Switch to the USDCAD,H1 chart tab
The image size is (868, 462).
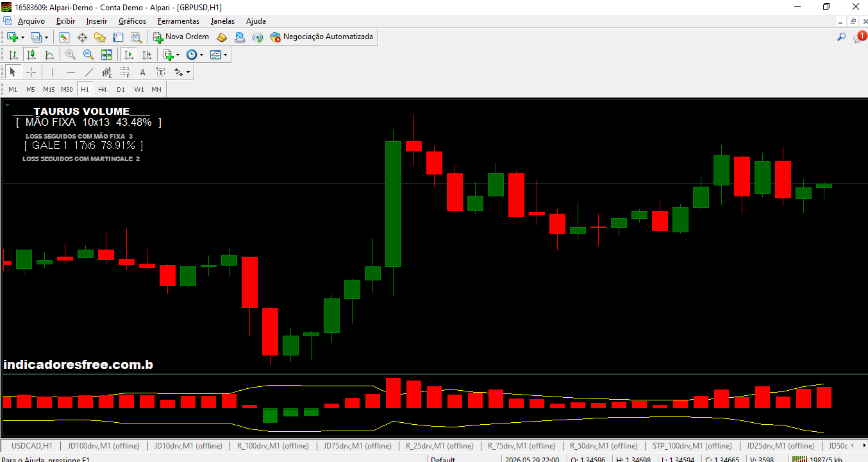(32, 446)
